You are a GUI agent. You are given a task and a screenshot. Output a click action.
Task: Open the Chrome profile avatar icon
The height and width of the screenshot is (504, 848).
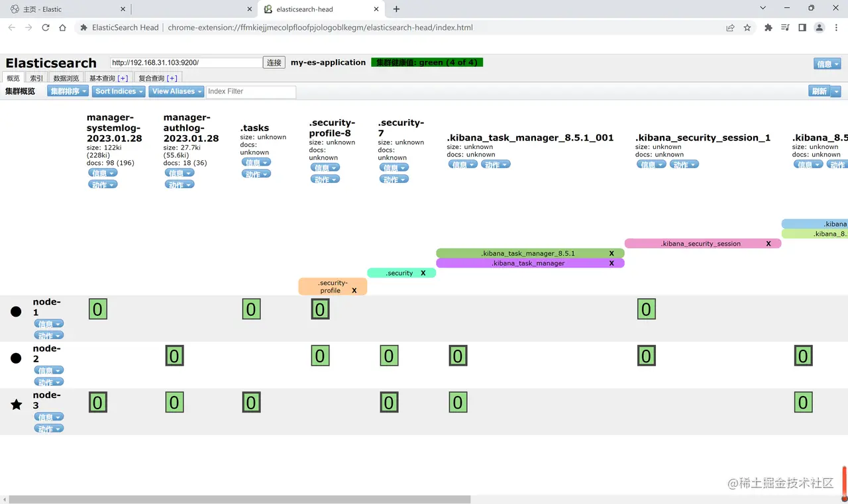[x=820, y=28]
